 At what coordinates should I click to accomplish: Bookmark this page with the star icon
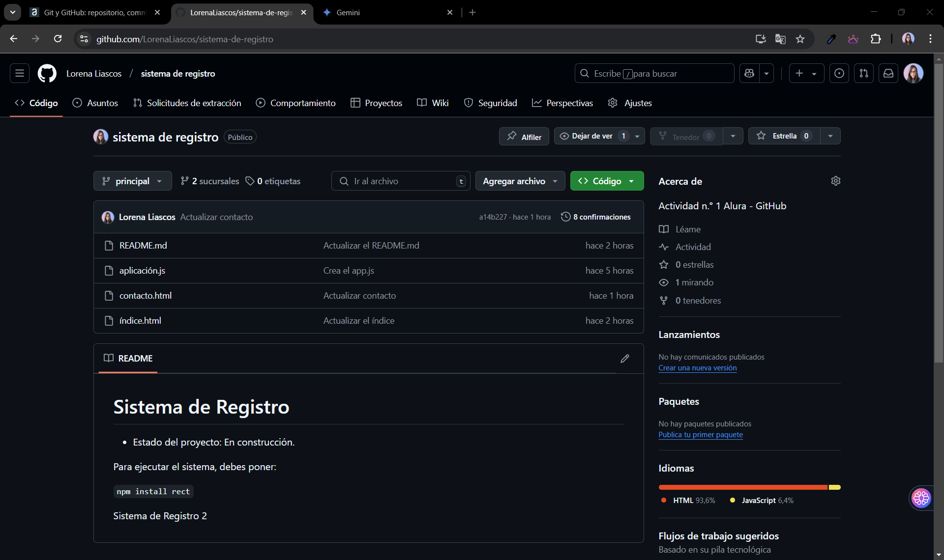pos(800,39)
